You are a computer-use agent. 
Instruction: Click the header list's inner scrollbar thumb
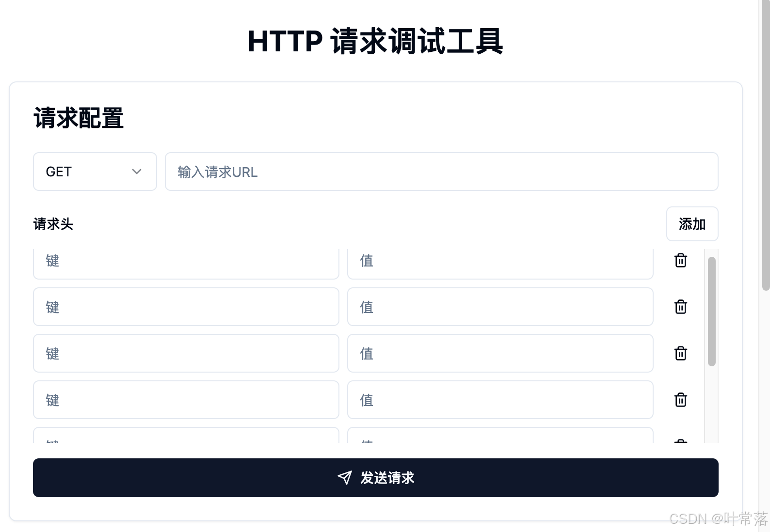tap(712, 312)
